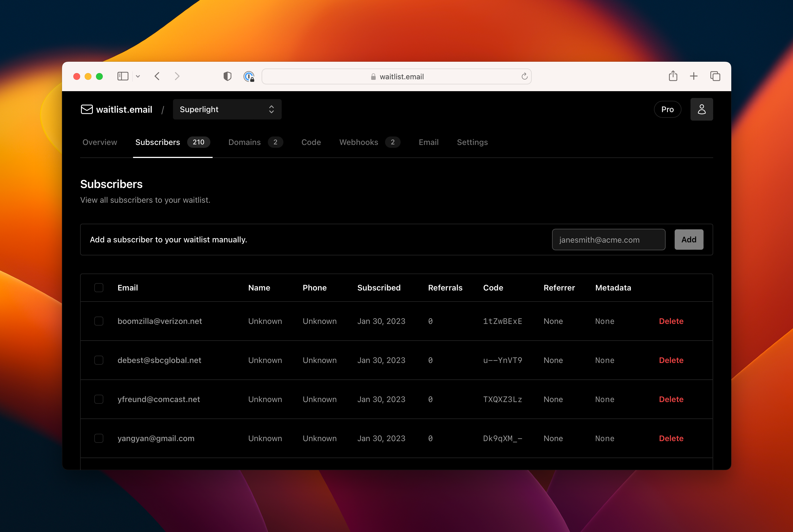The image size is (793, 532).
Task: Click the password manager extension icon
Action: click(x=249, y=76)
